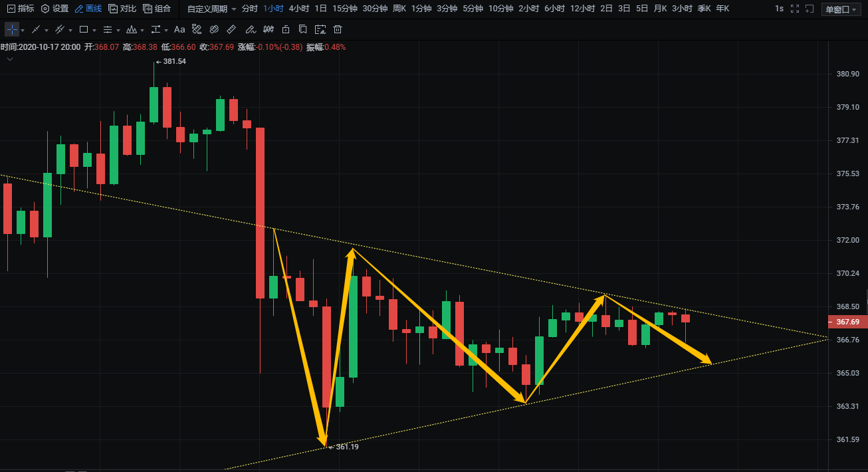
Task: Select the text annotation (Aa) tool
Action: 179,30
